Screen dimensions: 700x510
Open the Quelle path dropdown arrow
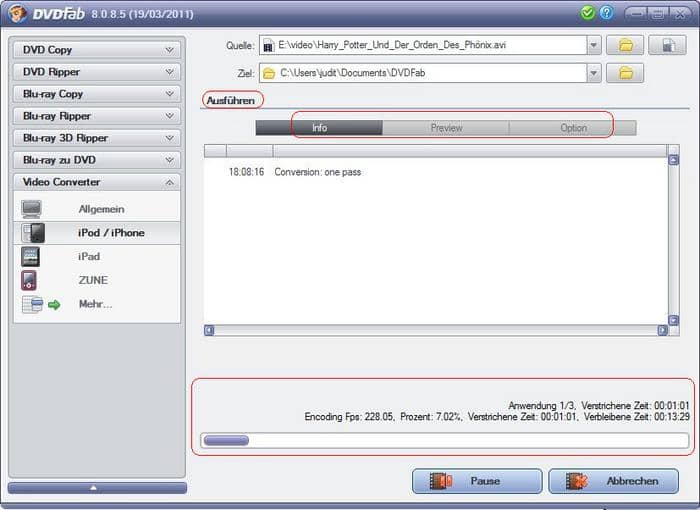(x=594, y=45)
